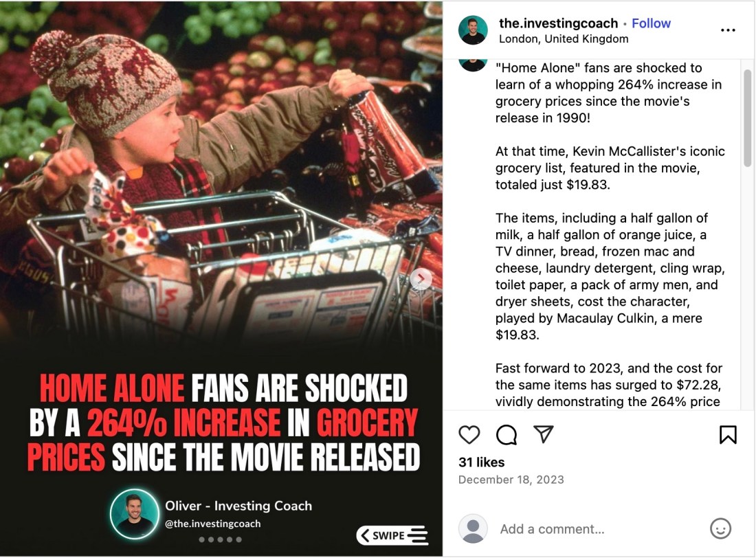Screen dimensions: 756x560
Task: Open the.investingcoach profile from header username
Action: tap(558, 23)
